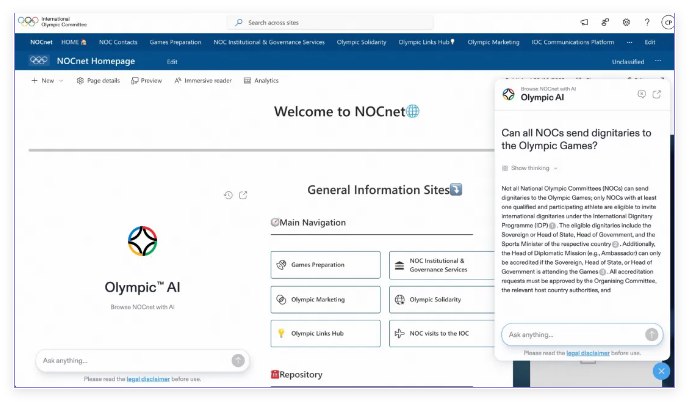
Task: Open Immersive reader from command bar
Action: tap(204, 80)
